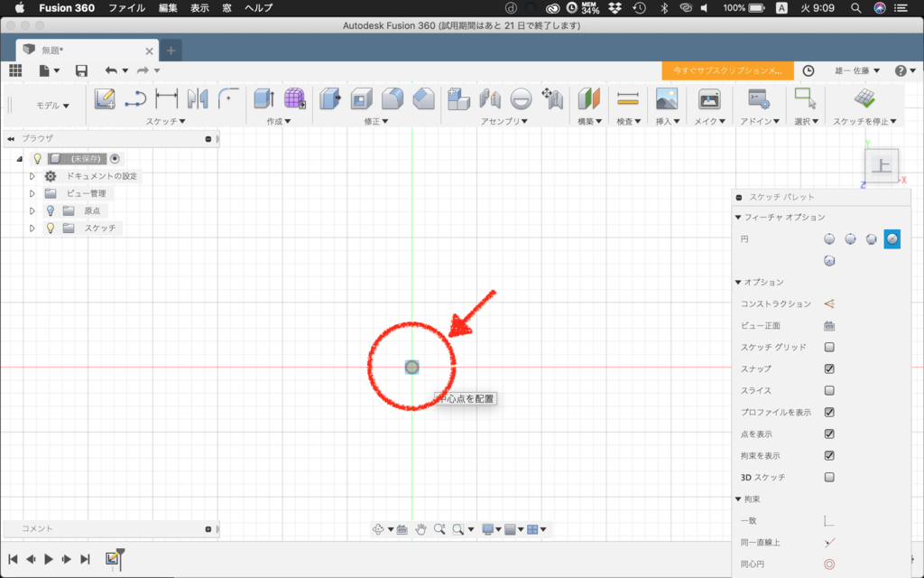Viewport: 924px width, 578px height.
Task: Select the Create Form purple cube tool
Action: coord(295,98)
